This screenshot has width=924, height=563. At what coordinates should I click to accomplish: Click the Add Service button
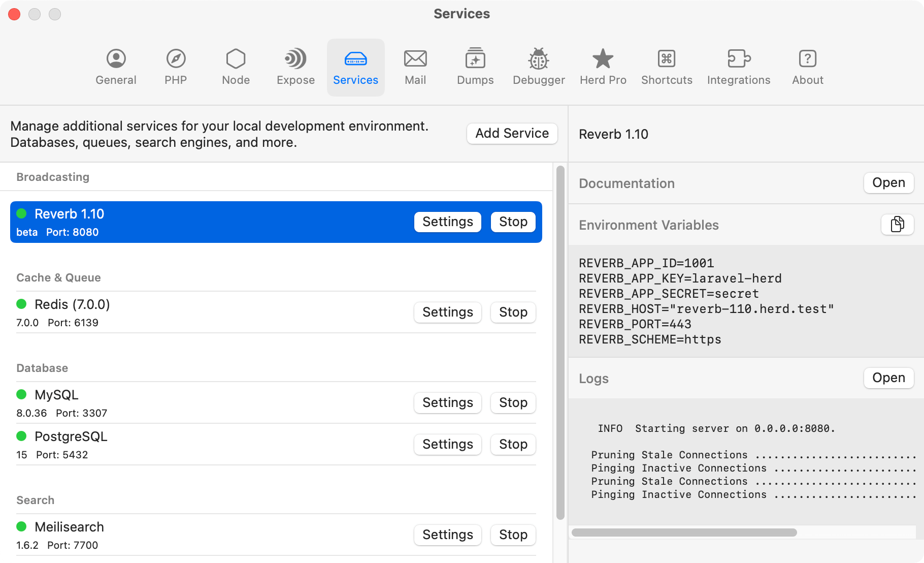(x=512, y=133)
